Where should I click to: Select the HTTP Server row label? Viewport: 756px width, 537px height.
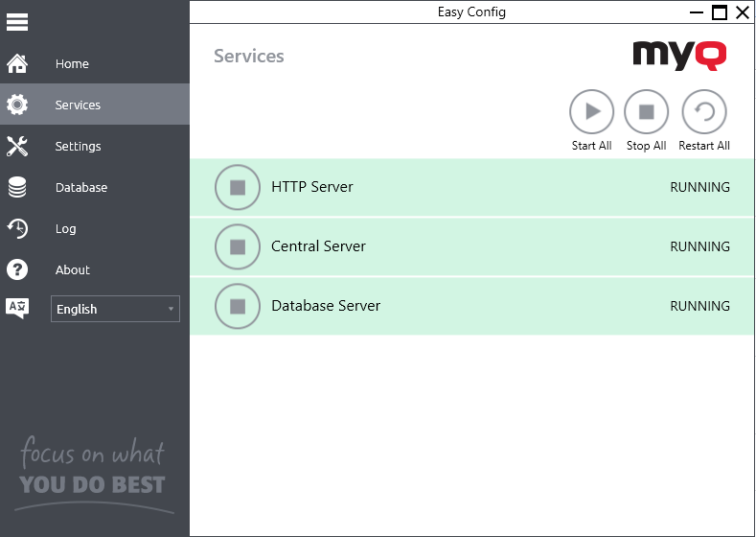(x=312, y=187)
